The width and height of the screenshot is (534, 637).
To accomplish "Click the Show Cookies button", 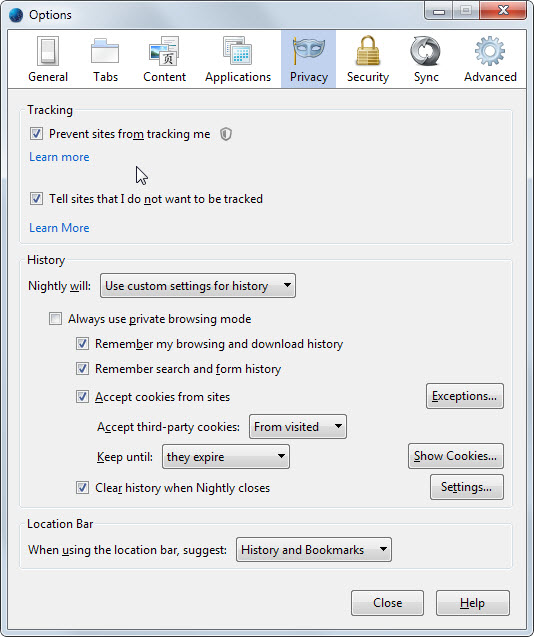I will (x=456, y=456).
